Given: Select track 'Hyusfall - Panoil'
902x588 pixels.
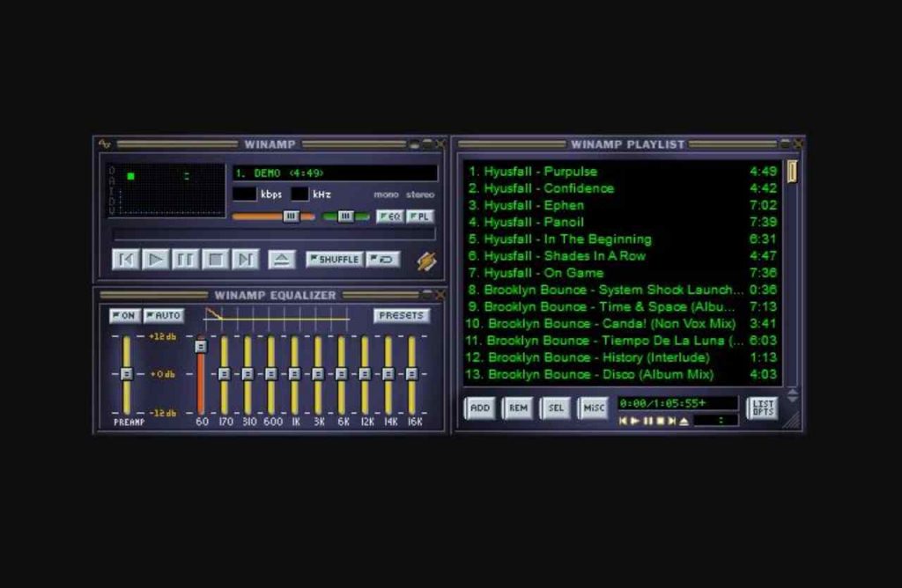Looking at the screenshot, I should 623,222.
